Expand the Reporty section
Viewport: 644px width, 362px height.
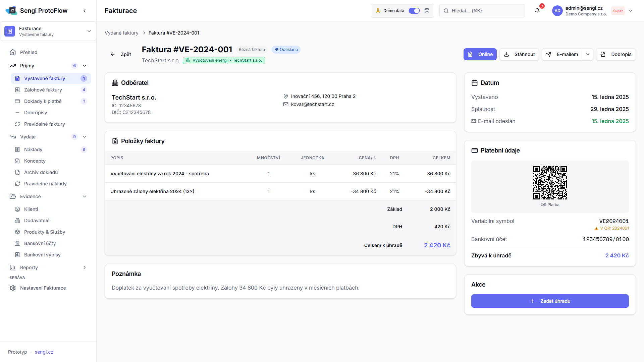(x=85, y=267)
